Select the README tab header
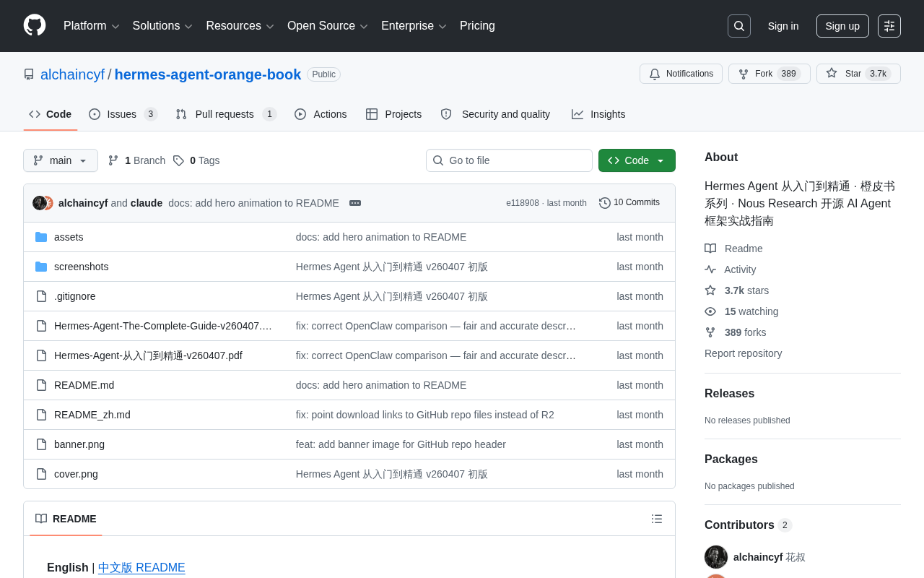The height and width of the screenshot is (578, 924). click(66, 519)
